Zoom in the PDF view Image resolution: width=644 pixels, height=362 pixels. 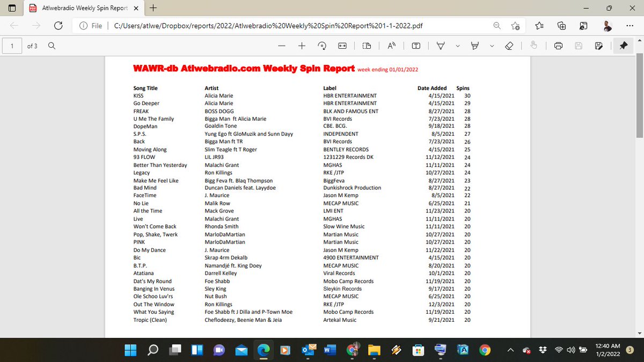[302, 46]
